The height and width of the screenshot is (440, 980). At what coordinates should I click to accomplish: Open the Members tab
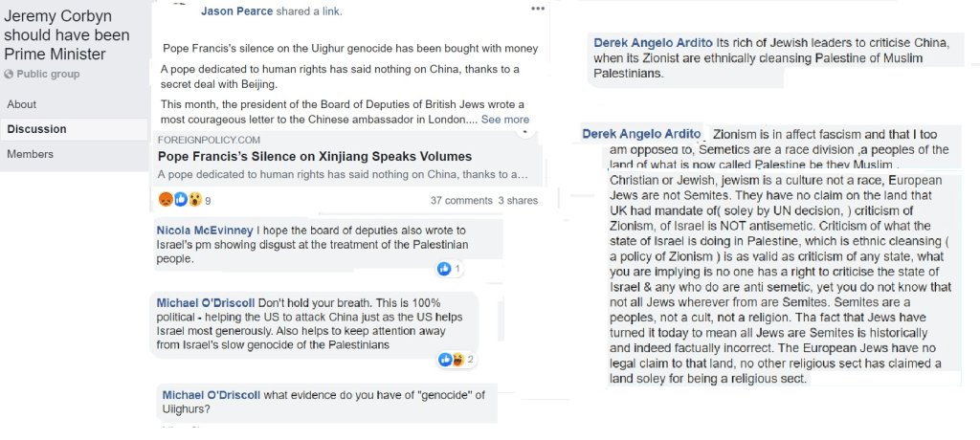[x=30, y=154]
